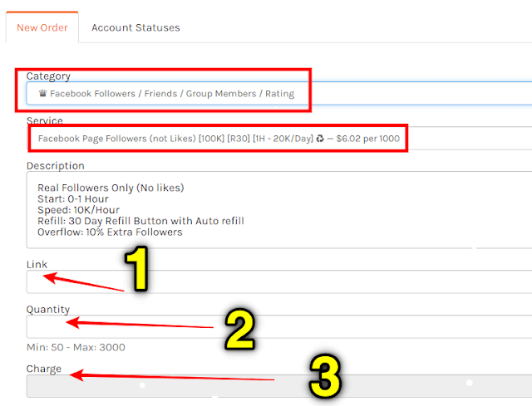Image resolution: width=532 pixels, height=406 pixels.
Task: Open the Account Statuses tab
Action: [135, 27]
